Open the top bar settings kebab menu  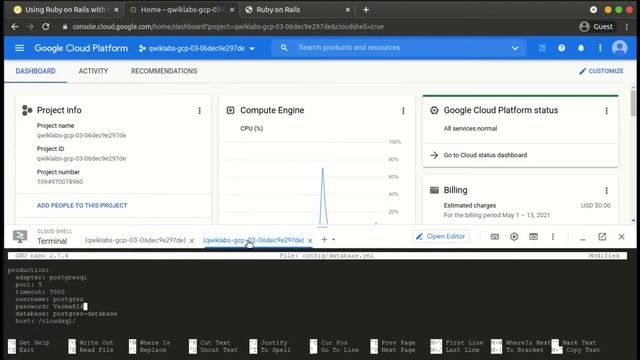(600, 48)
